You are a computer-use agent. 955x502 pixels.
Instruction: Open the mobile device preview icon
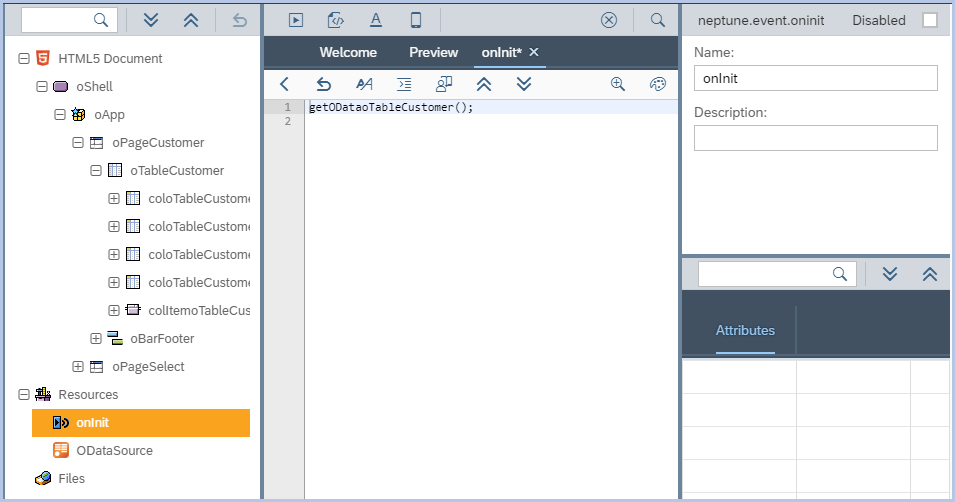416,20
